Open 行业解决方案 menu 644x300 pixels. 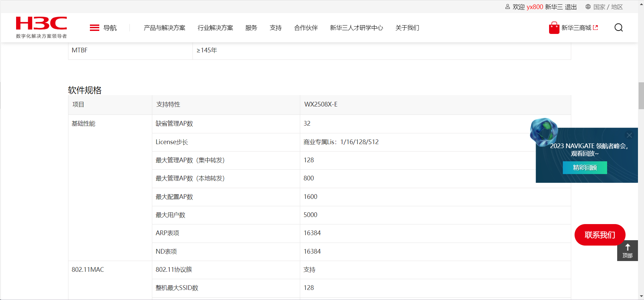coord(215,28)
